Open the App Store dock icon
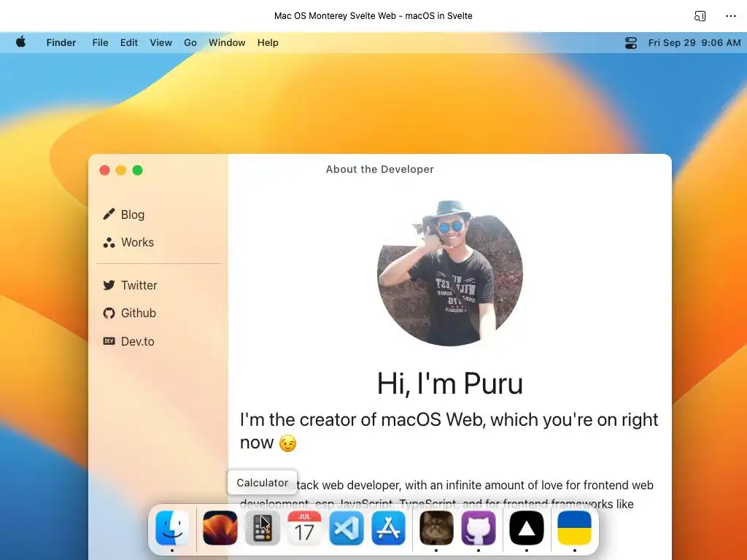 [x=389, y=528]
